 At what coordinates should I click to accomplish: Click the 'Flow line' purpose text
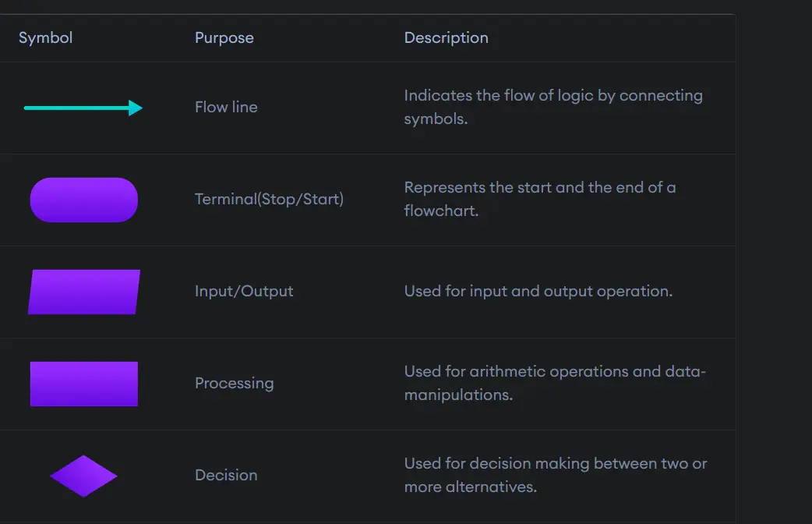click(226, 107)
